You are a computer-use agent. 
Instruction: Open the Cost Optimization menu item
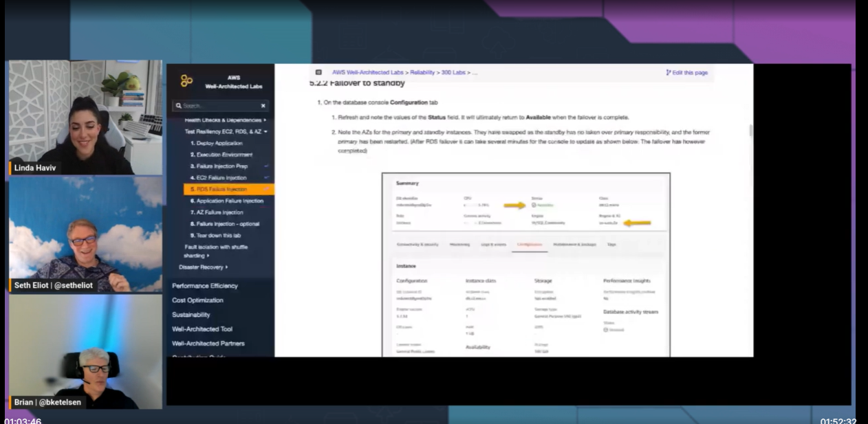click(x=197, y=300)
